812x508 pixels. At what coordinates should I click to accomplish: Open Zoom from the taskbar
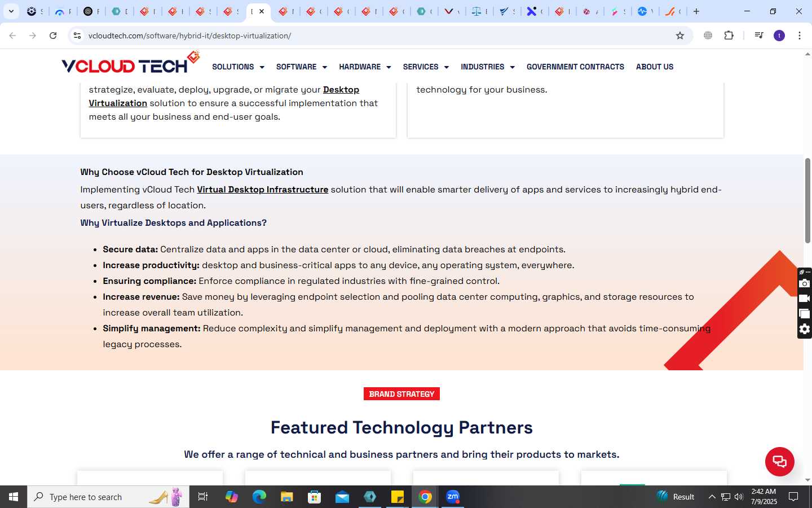(453, 497)
